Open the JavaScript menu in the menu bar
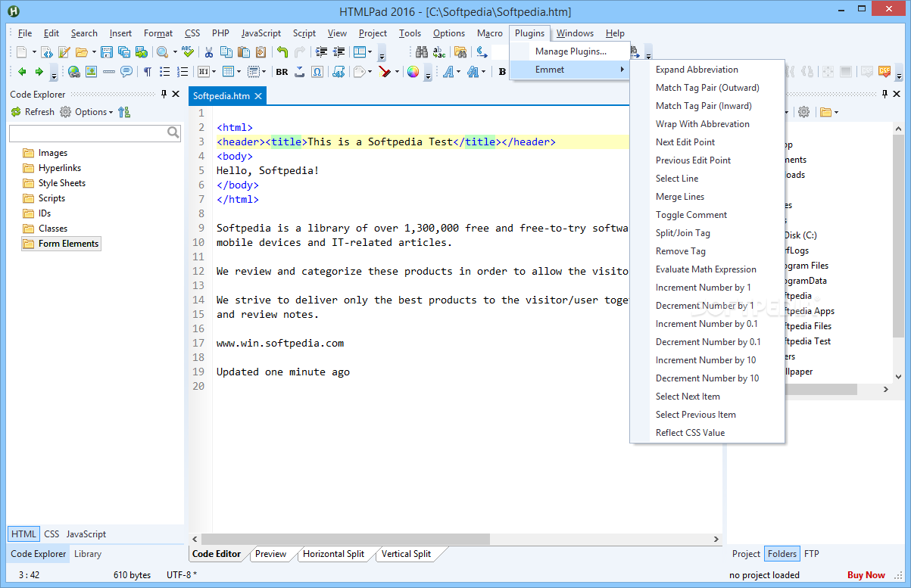The height and width of the screenshot is (588, 911). coord(261,33)
